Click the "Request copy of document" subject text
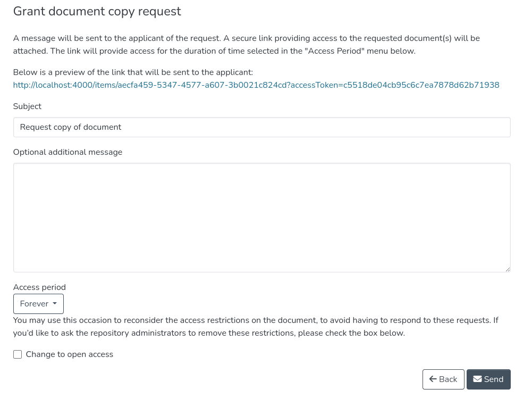 coord(71,127)
